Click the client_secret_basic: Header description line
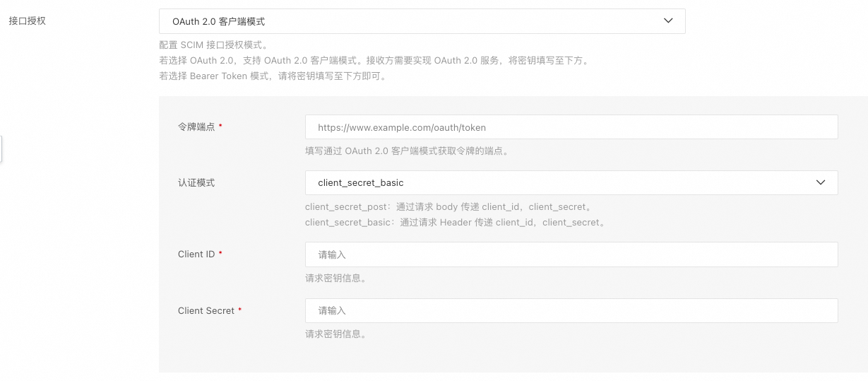Screen dimensions: 868x381 point(456,222)
